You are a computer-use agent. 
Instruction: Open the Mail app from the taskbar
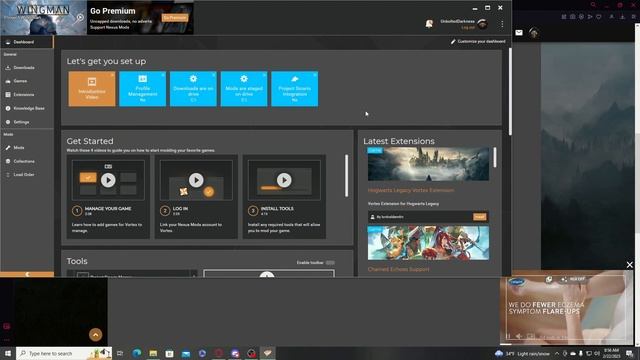tap(186, 353)
